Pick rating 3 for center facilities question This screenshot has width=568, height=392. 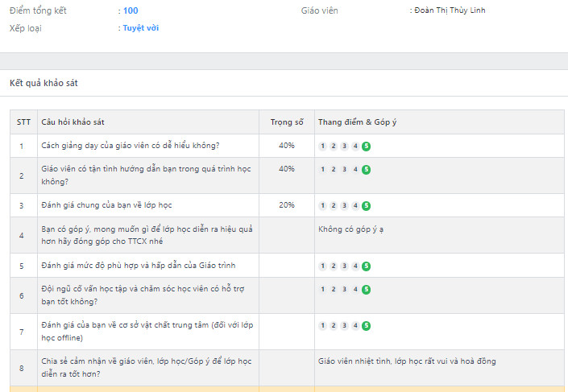[x=344, y=326]
